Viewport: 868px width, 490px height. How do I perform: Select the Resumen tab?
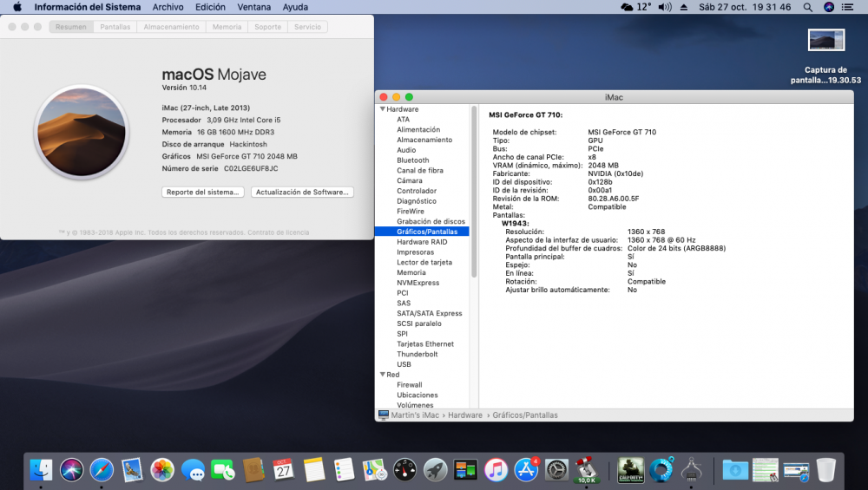71,27
